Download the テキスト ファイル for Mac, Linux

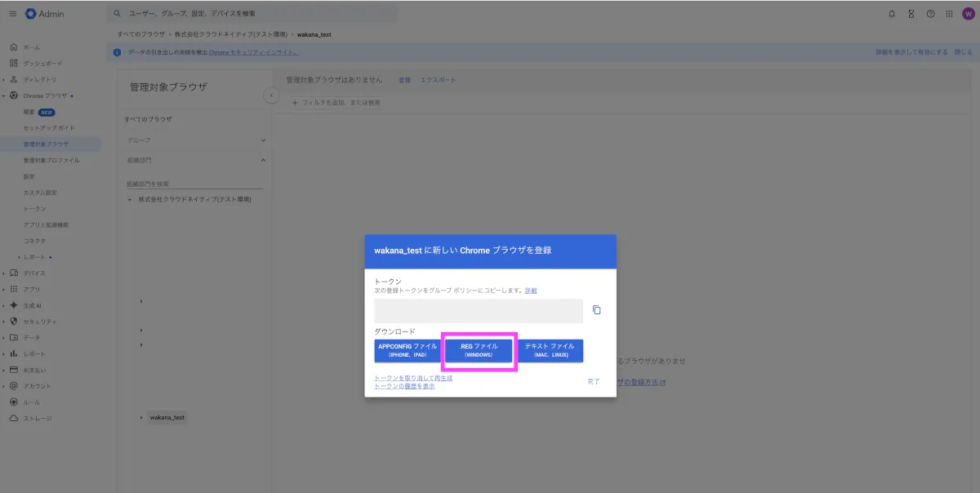[549, 350]
